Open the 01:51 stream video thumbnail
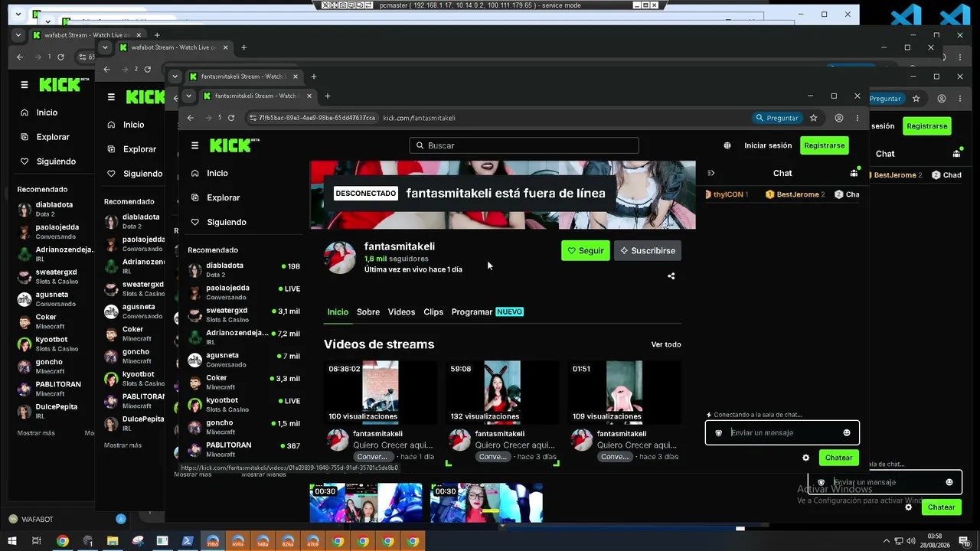Viewport: 980px width, 551px height. (x=625, y=393)
